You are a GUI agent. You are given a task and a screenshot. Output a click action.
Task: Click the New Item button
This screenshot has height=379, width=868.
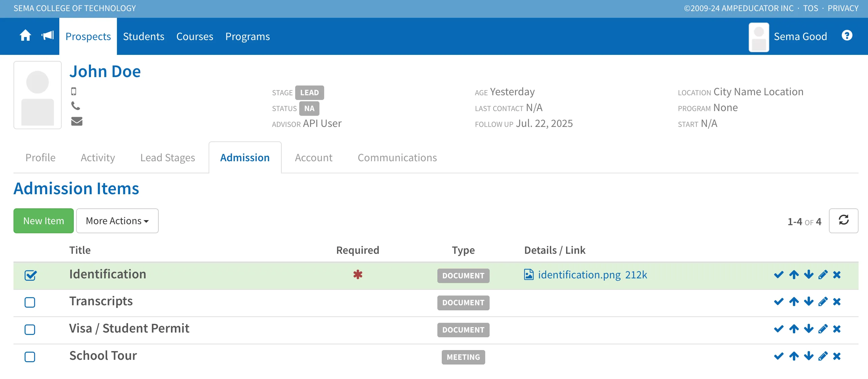pos(43,220)
